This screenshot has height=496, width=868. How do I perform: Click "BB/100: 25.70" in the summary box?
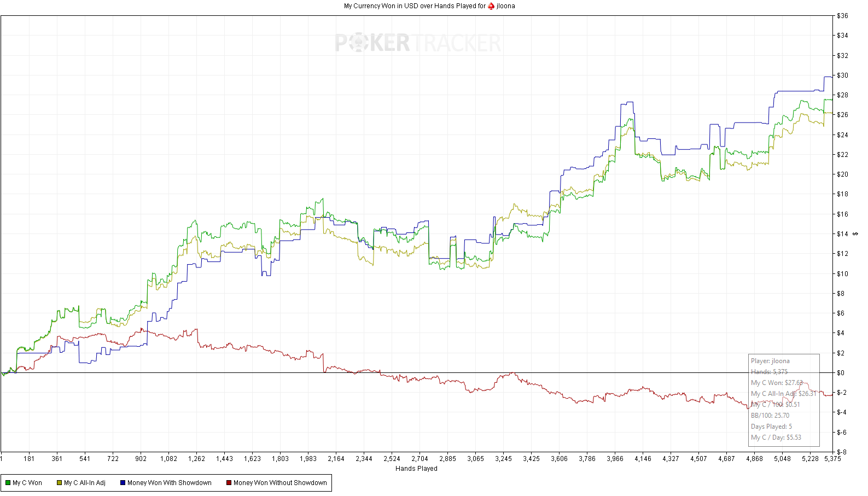(x=770, y=416)
